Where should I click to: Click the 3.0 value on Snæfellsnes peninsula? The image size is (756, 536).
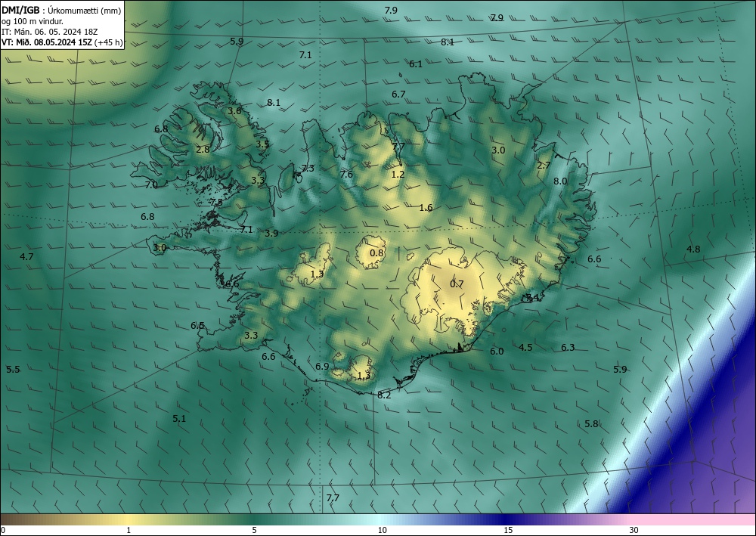(x=160, y=248)
